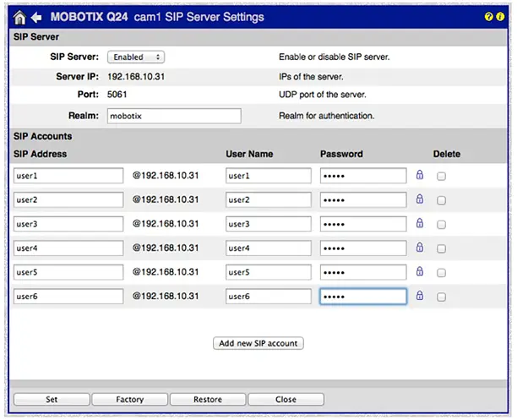Screen dimensions: 517x420
Task: Mark user5 account for deletion
Action: pyautogui.click(x=441, y=273)
